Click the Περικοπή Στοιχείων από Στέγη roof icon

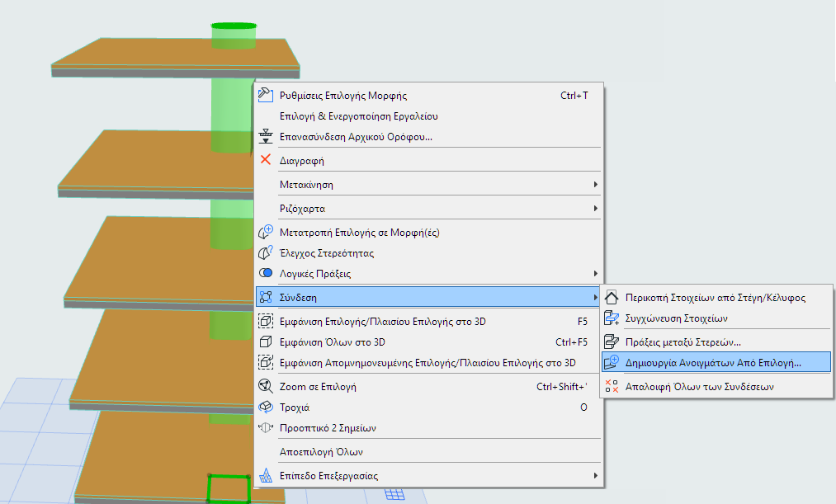pos(612,297)
